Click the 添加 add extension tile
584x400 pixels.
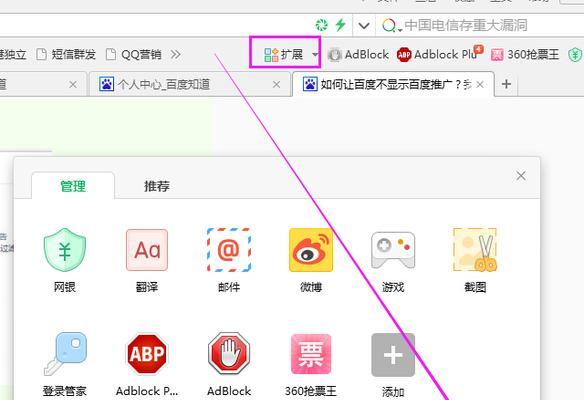pyautogui.click(x=393, y=364)
